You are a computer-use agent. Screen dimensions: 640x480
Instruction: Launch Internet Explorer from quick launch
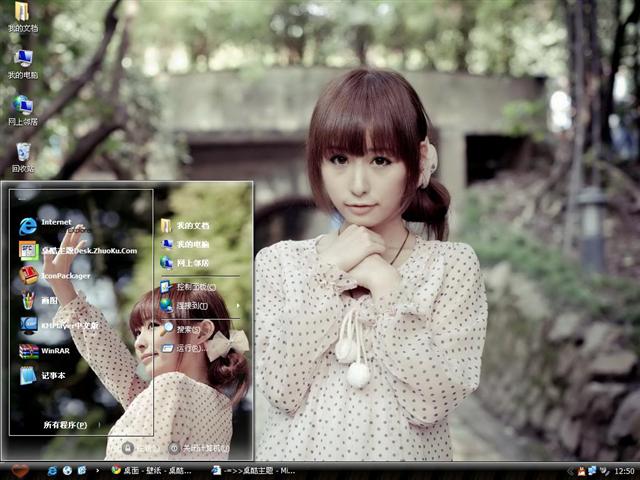[x=52, y=471]
